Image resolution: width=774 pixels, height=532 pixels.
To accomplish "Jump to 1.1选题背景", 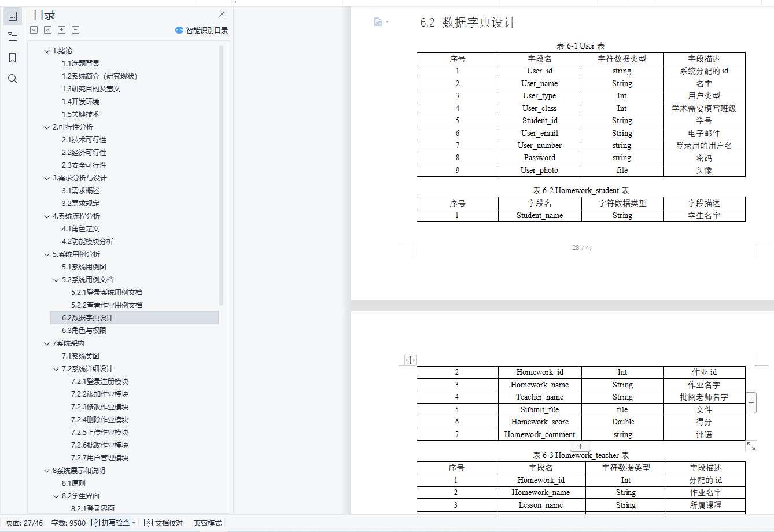I will (80, 64).
